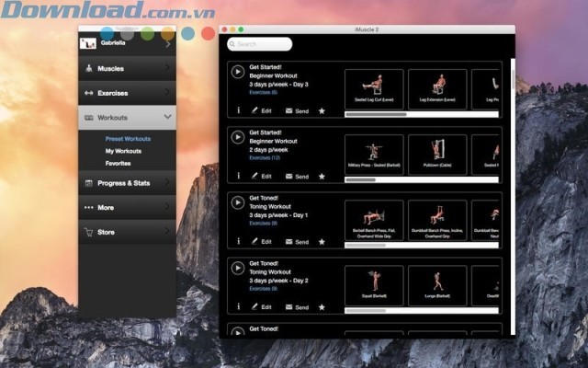This screenshot has width=588, height=368.
Task: Click pencil Edit icon for Toning Day 1
Action: [255, 241]
